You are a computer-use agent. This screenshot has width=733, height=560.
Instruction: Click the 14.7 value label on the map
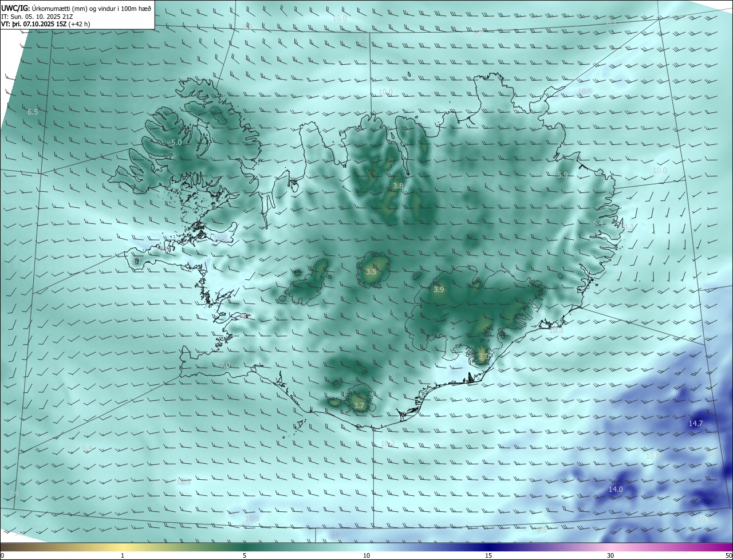click(695, 424)
